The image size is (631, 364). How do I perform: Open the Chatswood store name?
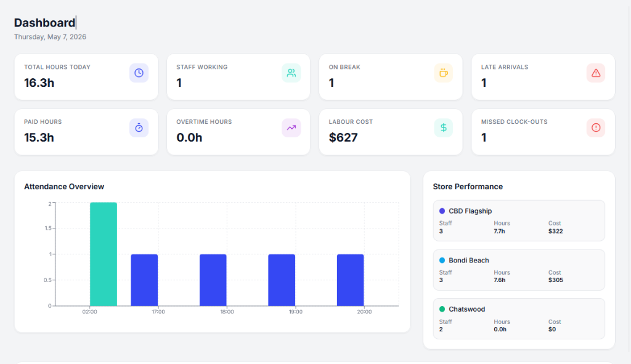pyautogui.click(x=467, y=309)
